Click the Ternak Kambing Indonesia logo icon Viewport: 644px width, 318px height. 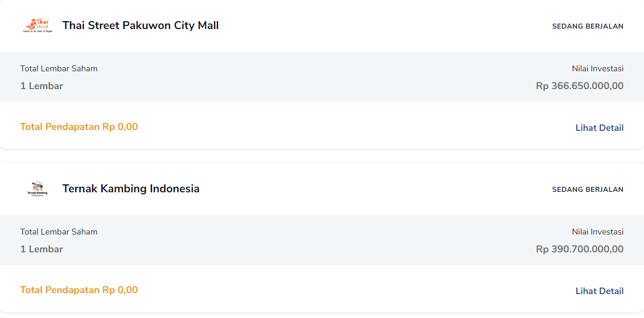click(x=38, y=189)
